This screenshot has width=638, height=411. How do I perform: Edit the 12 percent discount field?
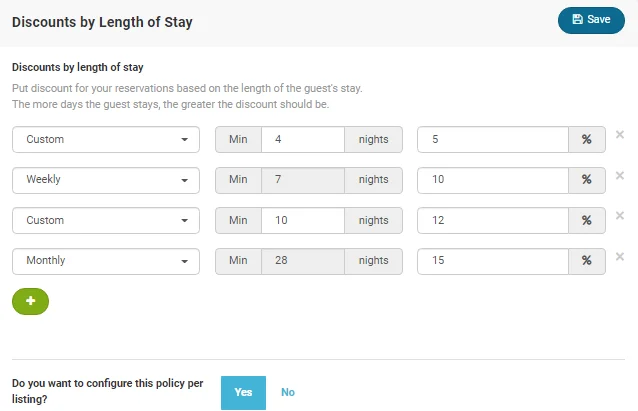coord(492,220)
